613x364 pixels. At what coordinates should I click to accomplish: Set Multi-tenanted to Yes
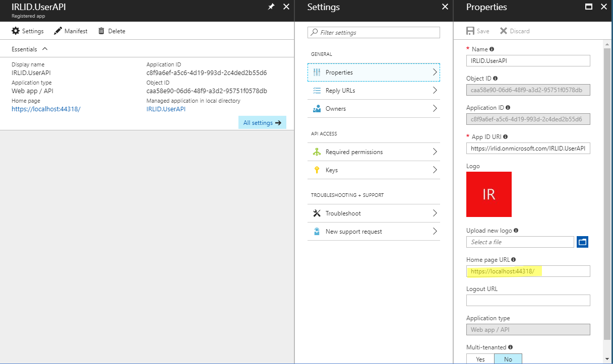tap(480, 359)
